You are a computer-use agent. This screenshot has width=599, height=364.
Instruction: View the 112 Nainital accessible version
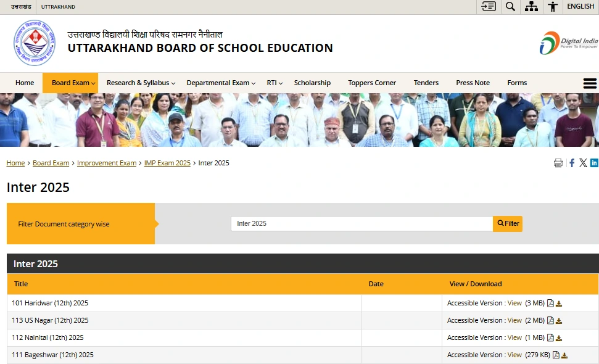tap(514, 337)
